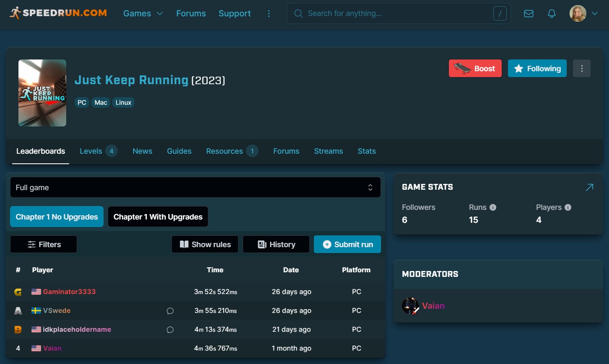The width and height of the screenshot is (609, 364).
Task: Click the silver second place trophy icon
Action: tap(18, 311)
